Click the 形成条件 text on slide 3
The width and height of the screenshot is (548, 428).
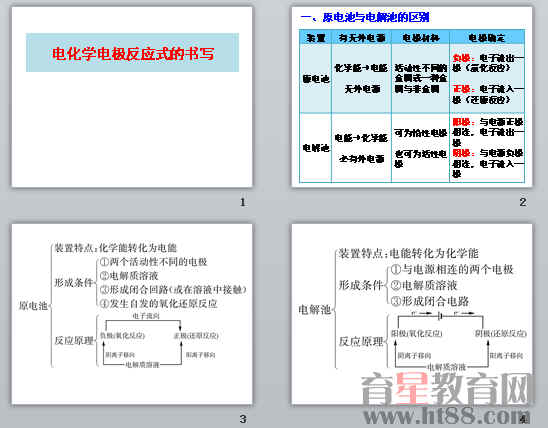pyautogui.click(x=74, y=282)
